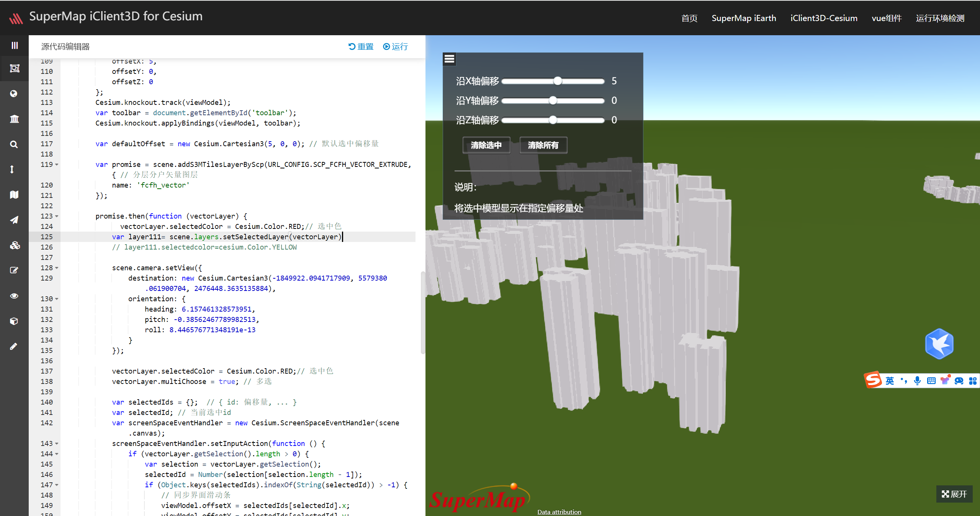Open the eye sidebar category

14,296
